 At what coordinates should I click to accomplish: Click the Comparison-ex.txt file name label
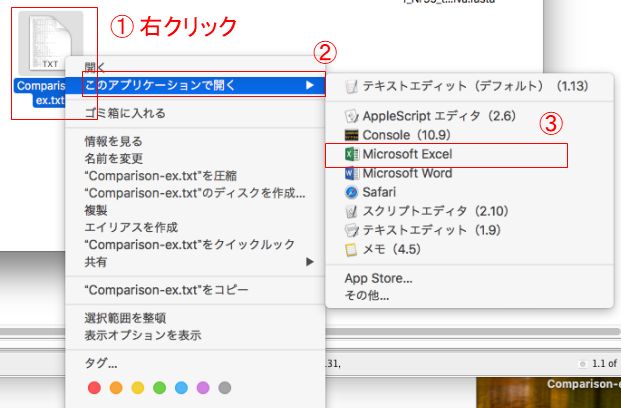(x=40, y=93)
